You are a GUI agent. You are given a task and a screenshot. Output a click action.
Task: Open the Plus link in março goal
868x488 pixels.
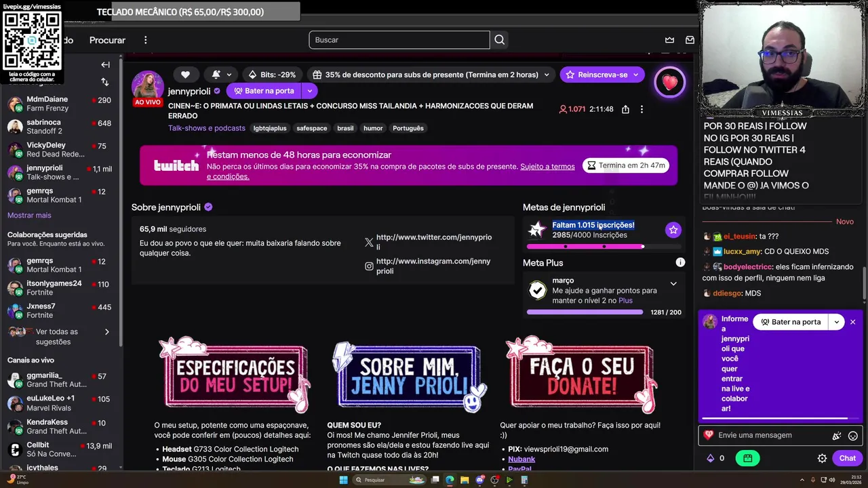(x=625, y=300)
